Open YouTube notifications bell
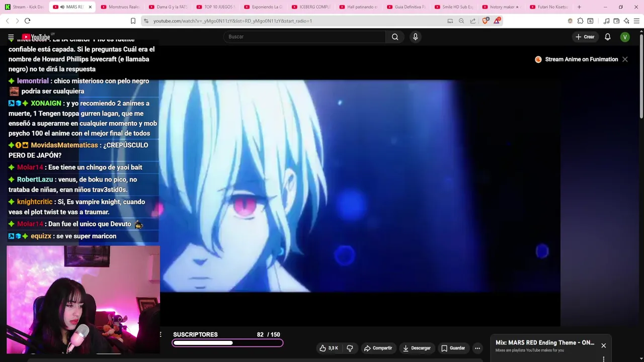This screenshot has height=362, width=644. 608,37
